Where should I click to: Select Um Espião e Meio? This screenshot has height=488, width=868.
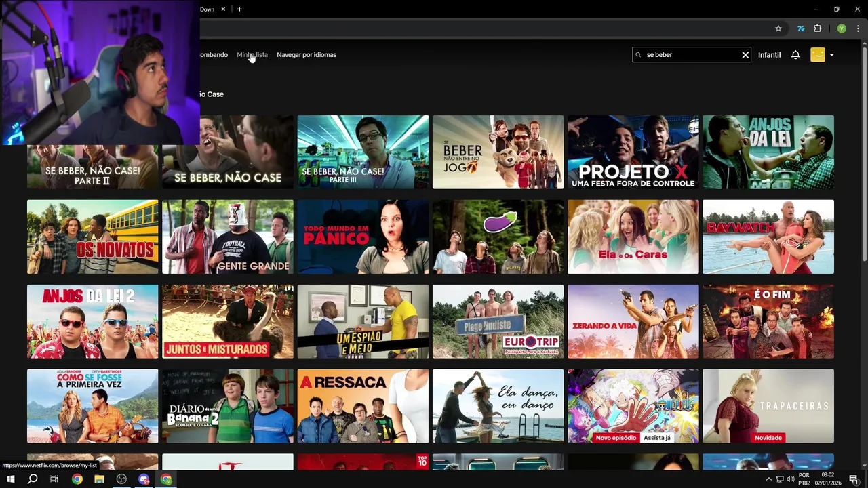point(363,321)
